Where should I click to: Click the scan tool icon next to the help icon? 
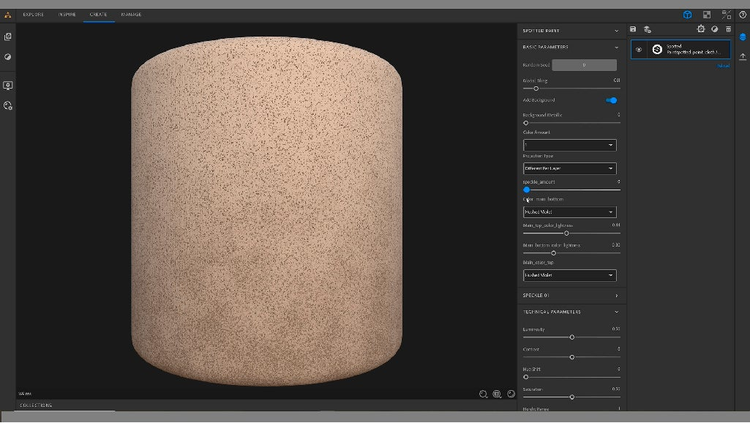(x=726, y=15)
